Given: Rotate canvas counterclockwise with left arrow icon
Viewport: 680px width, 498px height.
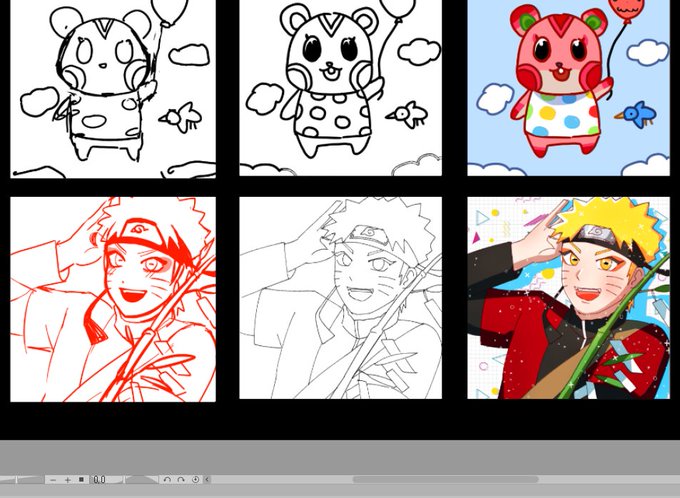Looking at the screenshot, I should pyautogui.click(x=167, y=479).
